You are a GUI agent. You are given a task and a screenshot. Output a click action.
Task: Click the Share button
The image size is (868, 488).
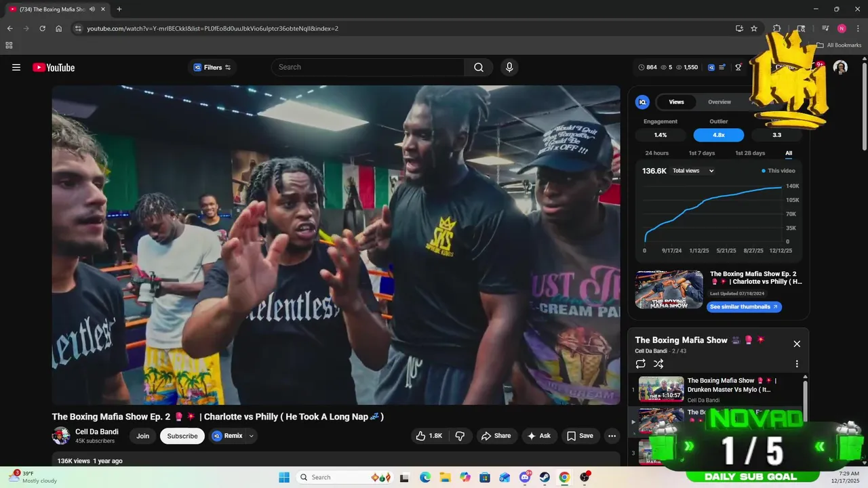pos(496,436)
